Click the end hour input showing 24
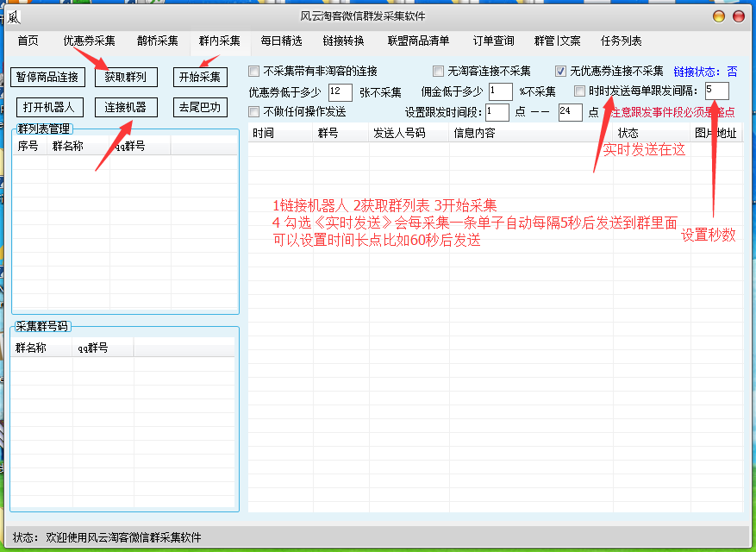The height and width of the screenshot is (552, 756). coord(571,112)
